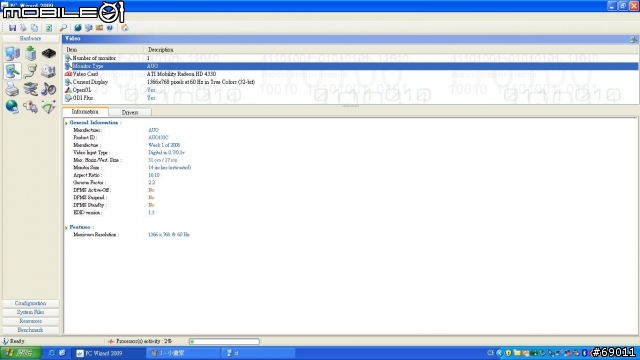Click the Ready status bar text
The width and height of the screenshot is (640, 360).
click(17, 341)
